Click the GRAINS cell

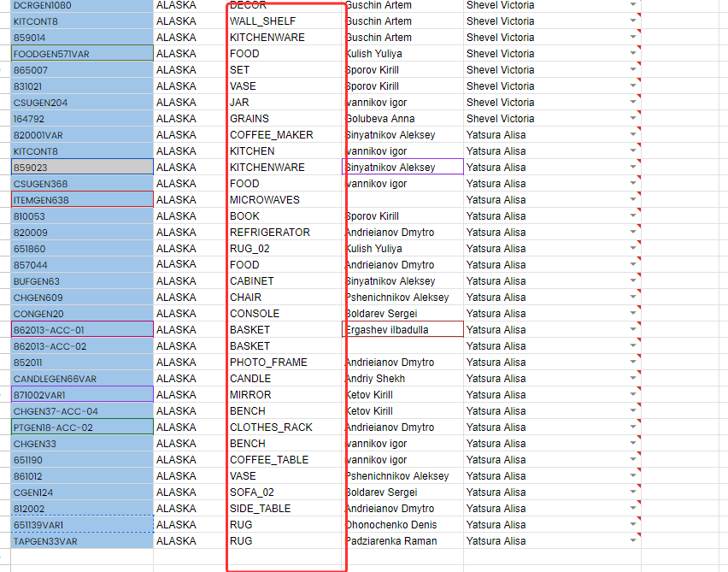(284, 119)
